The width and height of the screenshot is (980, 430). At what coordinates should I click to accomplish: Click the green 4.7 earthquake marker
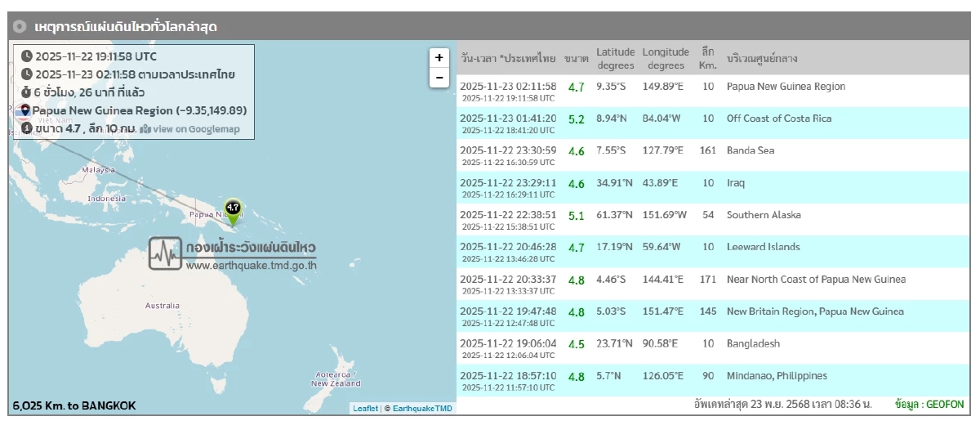(233, 212)
